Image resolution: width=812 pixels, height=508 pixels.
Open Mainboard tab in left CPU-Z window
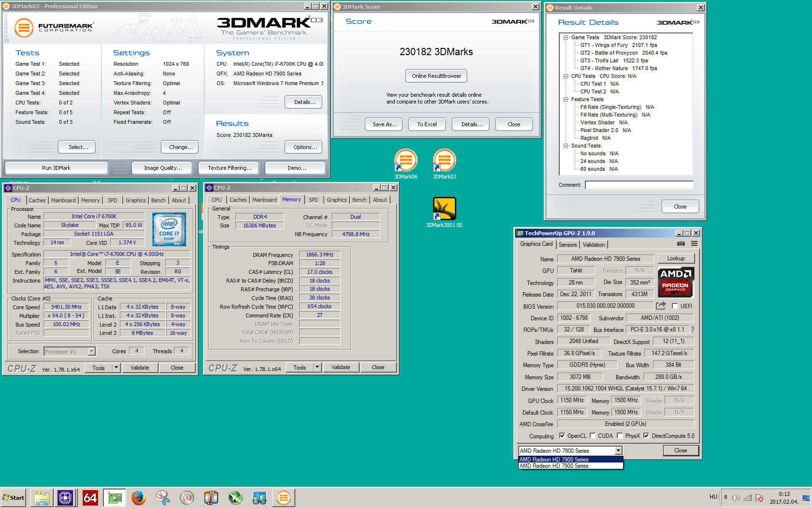63,200
